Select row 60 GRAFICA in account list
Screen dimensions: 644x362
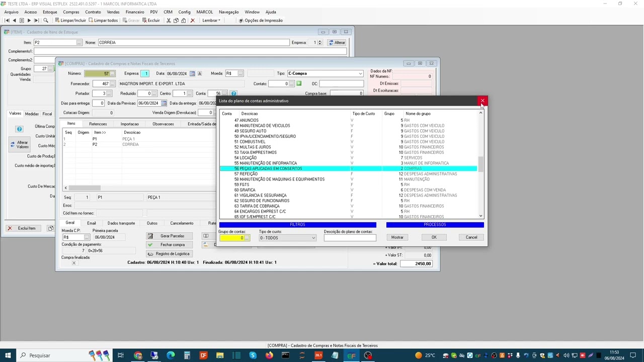pyautogui.click(x=348, y=190)
